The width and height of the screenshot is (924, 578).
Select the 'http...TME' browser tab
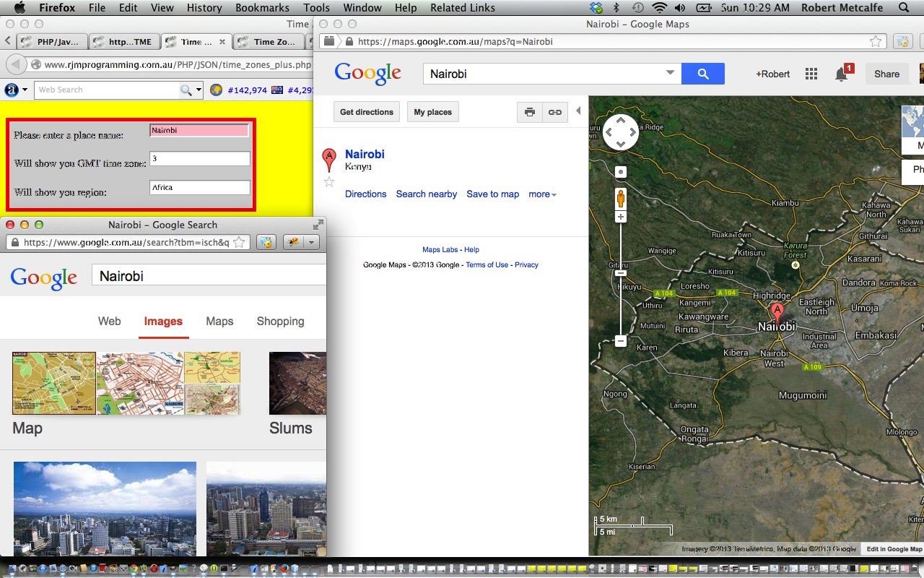tap(124, 42)
